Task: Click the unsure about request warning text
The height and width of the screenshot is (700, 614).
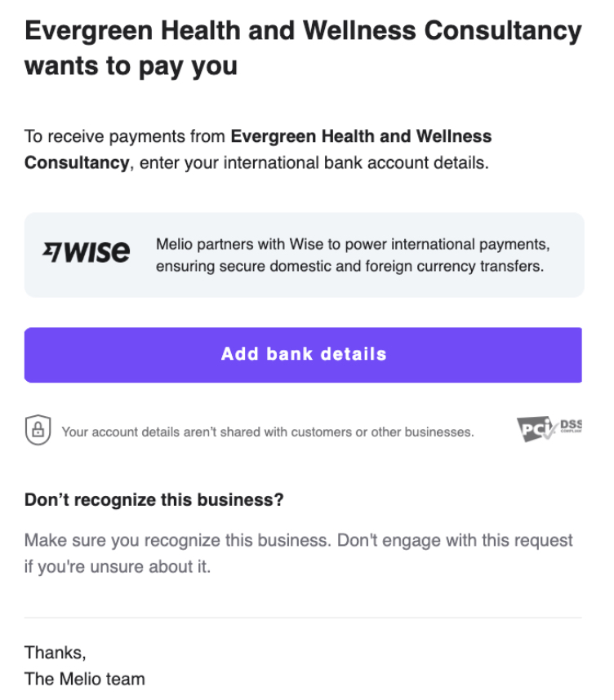Action: [x=298, y=554]
